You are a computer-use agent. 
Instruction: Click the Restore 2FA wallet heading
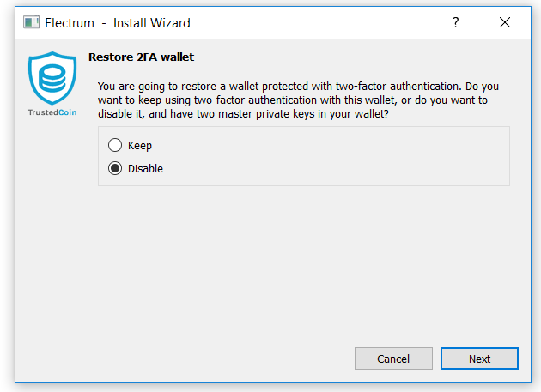[141, 57]
